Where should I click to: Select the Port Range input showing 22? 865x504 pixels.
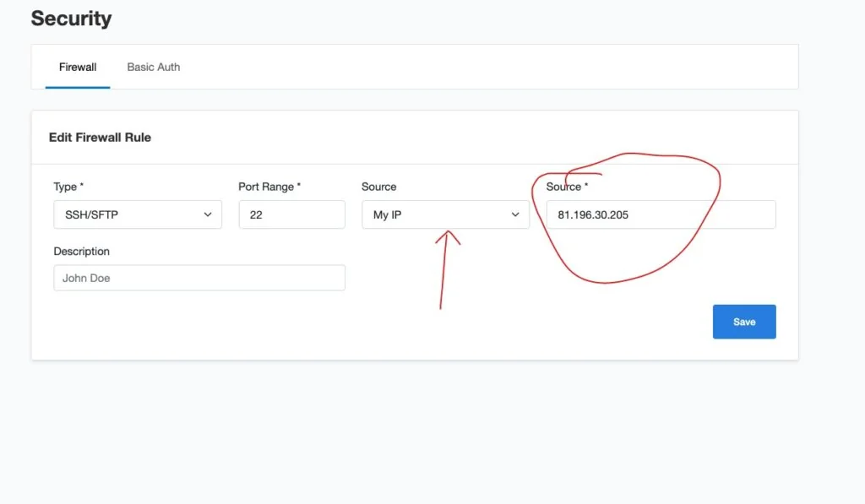click(291, 214)
